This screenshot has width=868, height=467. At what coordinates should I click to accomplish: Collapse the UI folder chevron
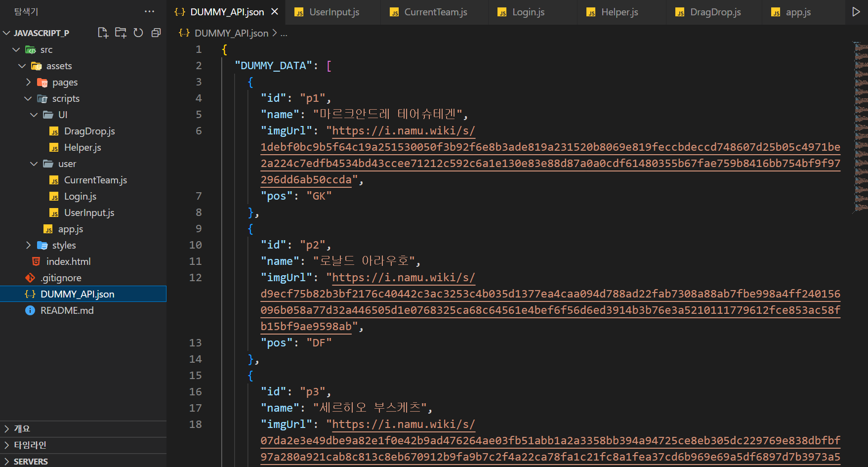pos(34,115)
